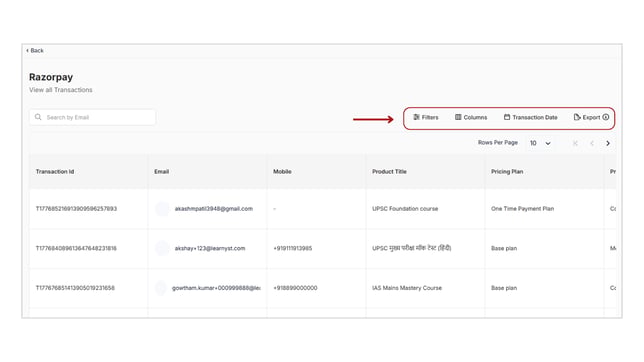Click the Razorpay page heading
Screen dimensions: 644x362
point(51,77)
